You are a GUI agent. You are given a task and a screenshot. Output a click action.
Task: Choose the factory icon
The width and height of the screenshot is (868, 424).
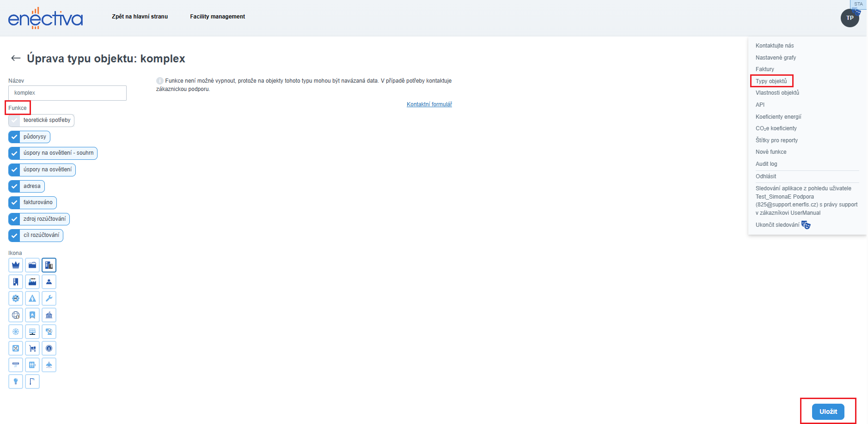(32, 282)
